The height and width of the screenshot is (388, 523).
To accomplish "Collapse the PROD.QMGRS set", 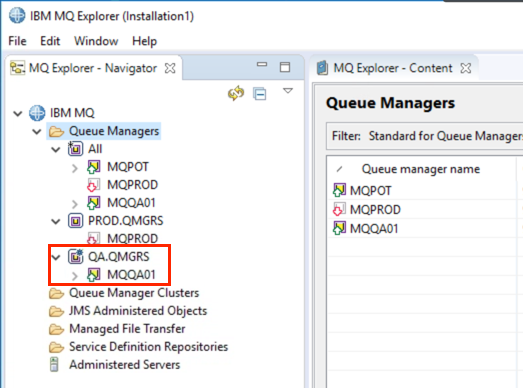I will (x=56, y=222).
